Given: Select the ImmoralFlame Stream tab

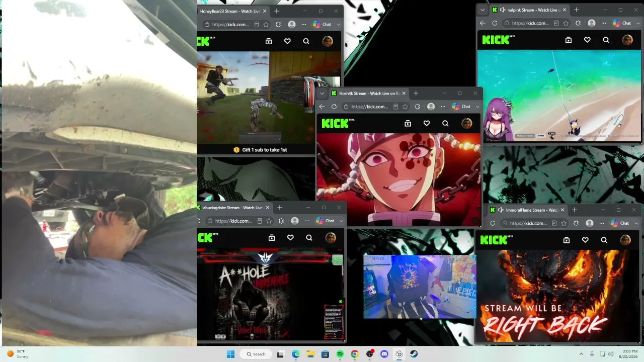Looking at the screenshot, I should point(527,210).
